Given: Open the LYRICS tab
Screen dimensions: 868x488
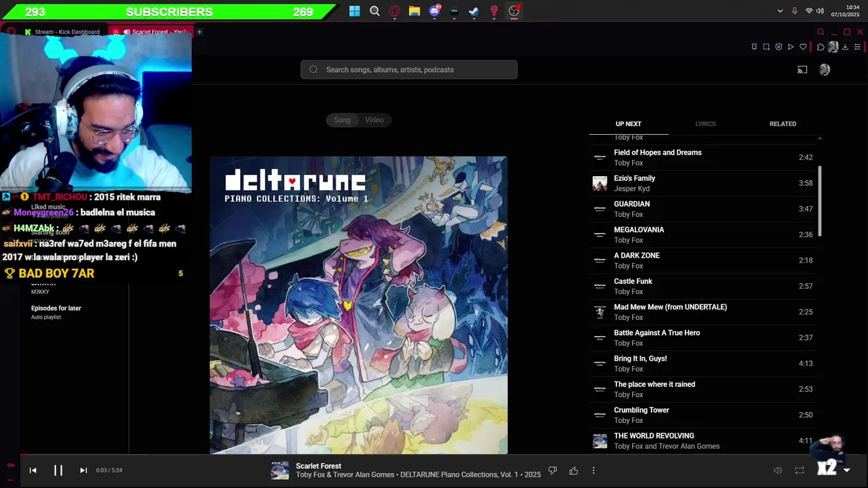Looking at the screenshot, I should pyautogui.click(x=705, y=124).
